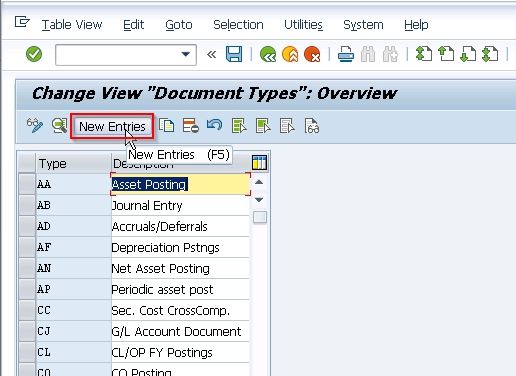Click the table scroll down arrow
Screen dimensions: 516x376
[x=259, y=200]
